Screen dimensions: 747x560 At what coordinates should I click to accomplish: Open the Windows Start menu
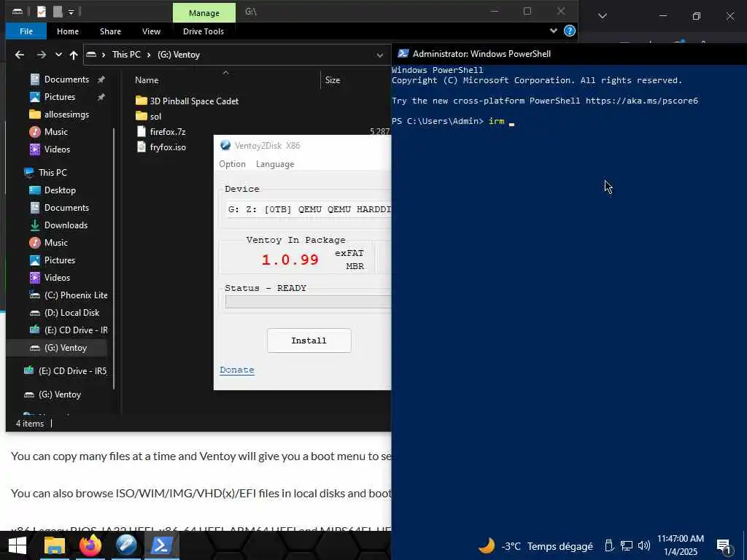18,545
